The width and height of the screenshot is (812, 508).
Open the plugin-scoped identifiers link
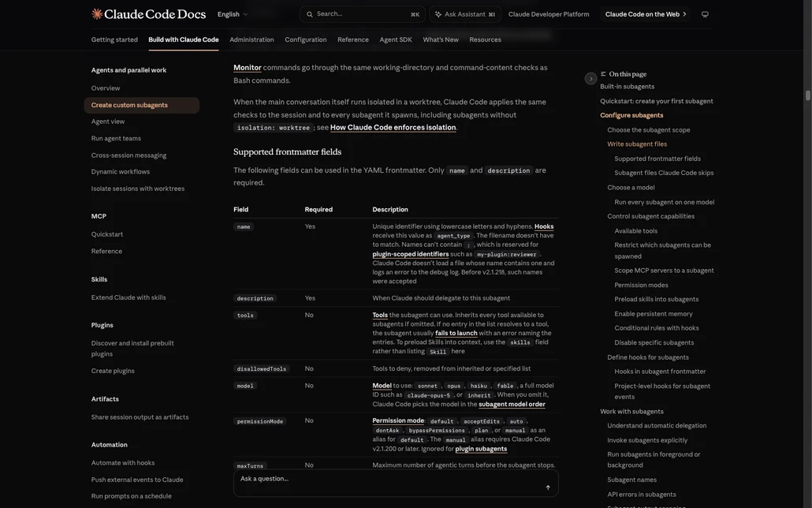tap(411, 254)
